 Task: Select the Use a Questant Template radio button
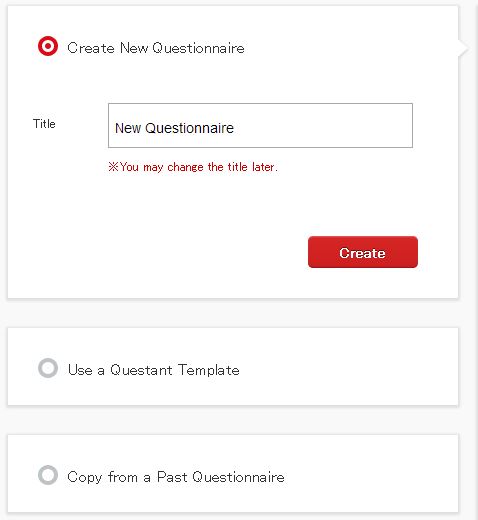[x=48, y=368]
